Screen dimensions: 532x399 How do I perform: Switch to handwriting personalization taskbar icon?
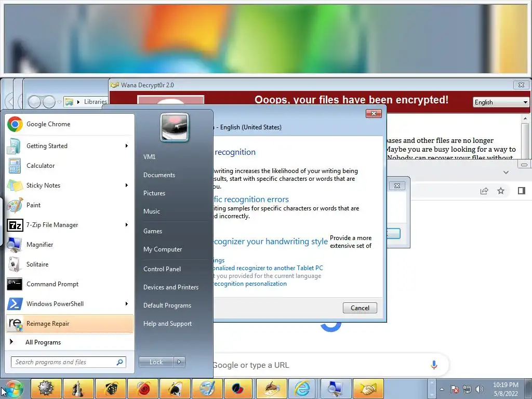tap(271, 389)
